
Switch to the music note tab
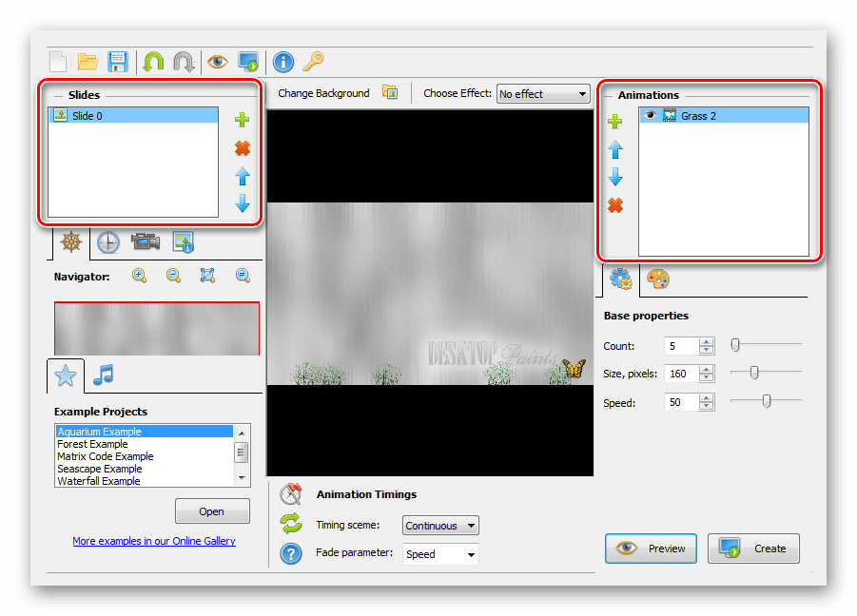pyautogui.click(x=104, y=375)
